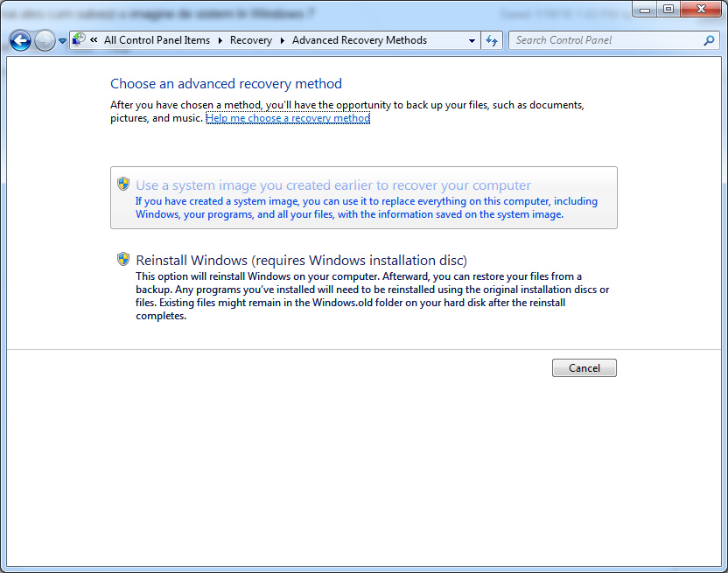The height and width of the screenshot is (573, 728).
Task: Click the search magnifier icon
Action: 709,40
